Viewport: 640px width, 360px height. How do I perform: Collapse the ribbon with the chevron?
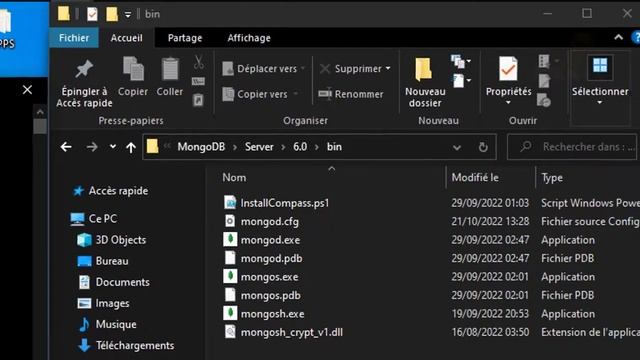618,38
